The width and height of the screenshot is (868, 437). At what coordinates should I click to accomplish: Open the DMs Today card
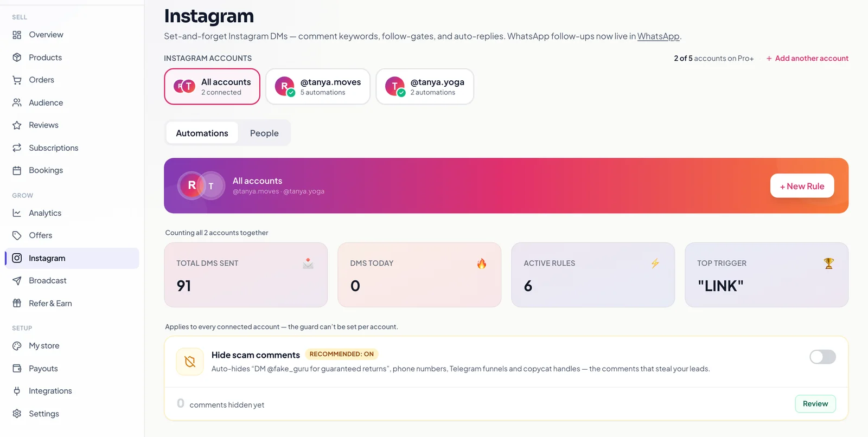419,275
